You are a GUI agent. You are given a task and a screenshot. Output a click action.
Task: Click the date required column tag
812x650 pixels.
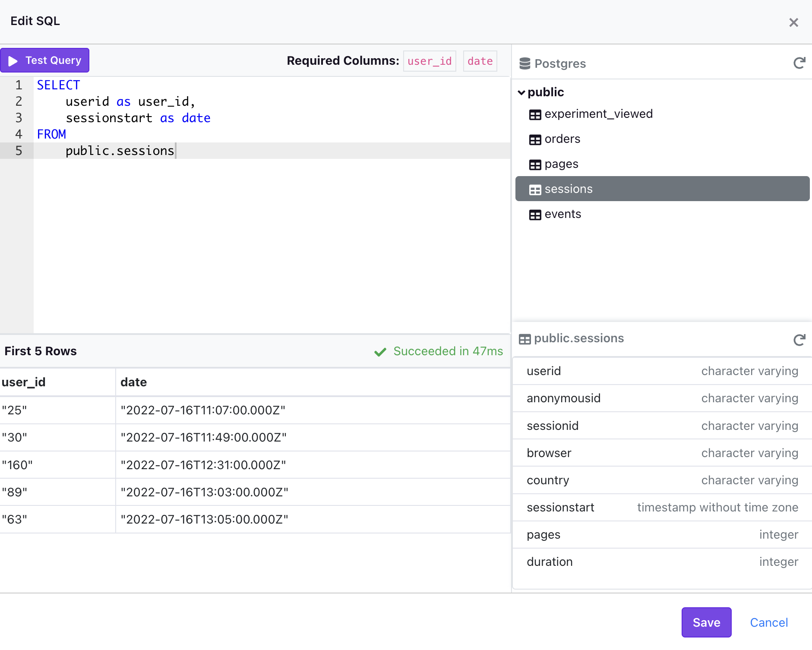coord(480,61)
